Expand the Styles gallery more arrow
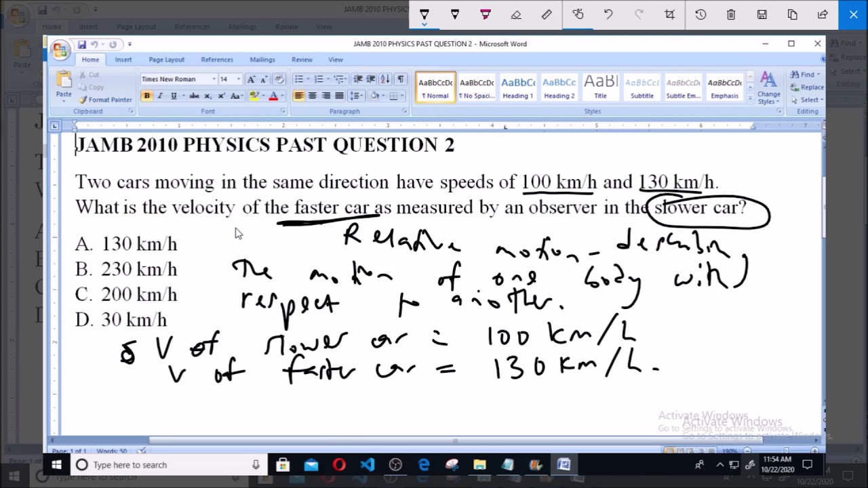This screenshot has width=868, height=488. [x=749, y=99]
